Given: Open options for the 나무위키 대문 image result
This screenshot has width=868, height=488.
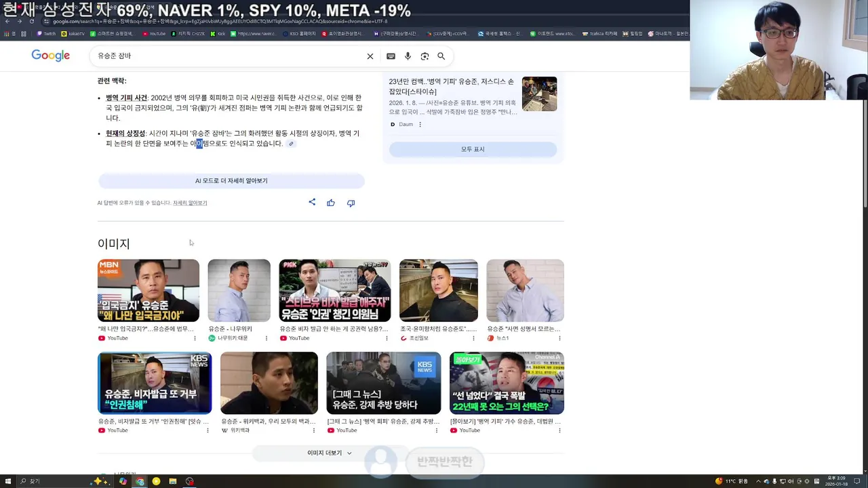Looking at the screenshot, I should (x=266, y=338).
